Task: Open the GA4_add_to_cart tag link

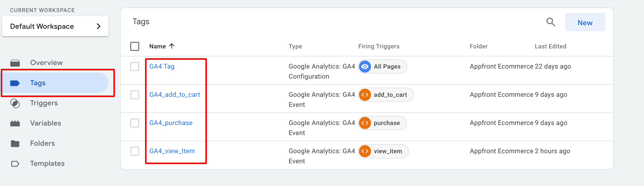Action: [175, 95]
